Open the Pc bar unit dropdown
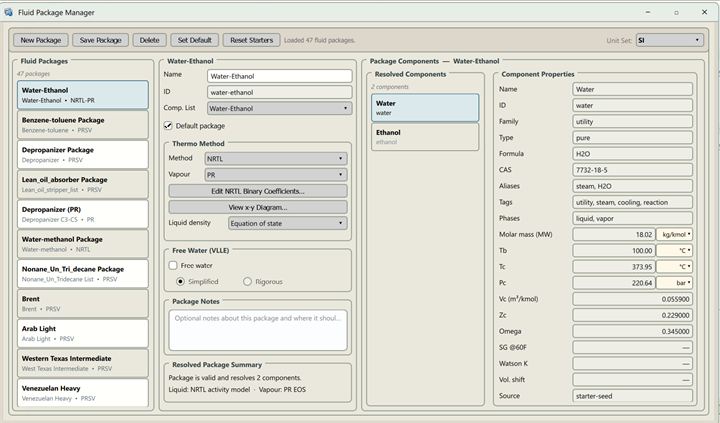The width and height of the screenshot is (720, 423). (x=674, y=283)
